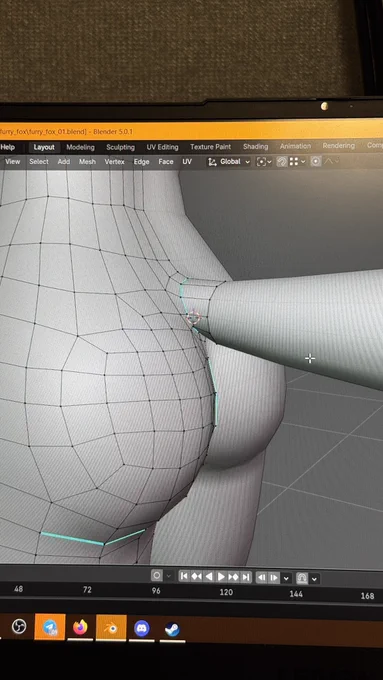Toggle proportional editing

click(x=316, y=161)
